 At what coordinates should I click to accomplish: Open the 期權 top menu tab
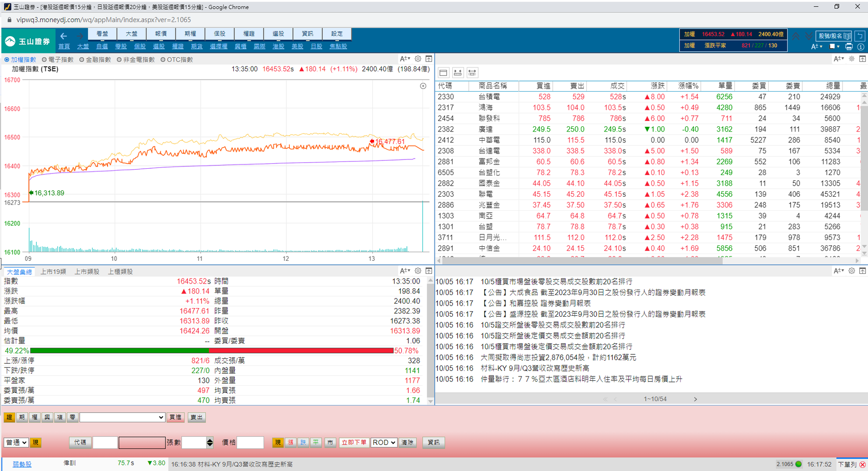(x=190, y=34)
